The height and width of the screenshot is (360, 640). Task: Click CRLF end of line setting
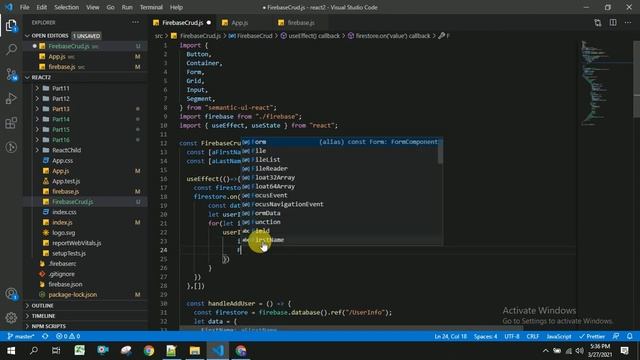pos(533,336)
